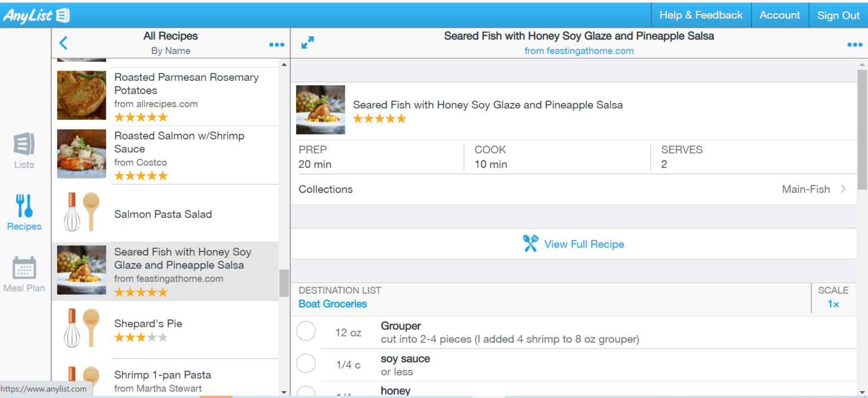Expand the Main-Fish collection chevron

[x=842, y=189]
